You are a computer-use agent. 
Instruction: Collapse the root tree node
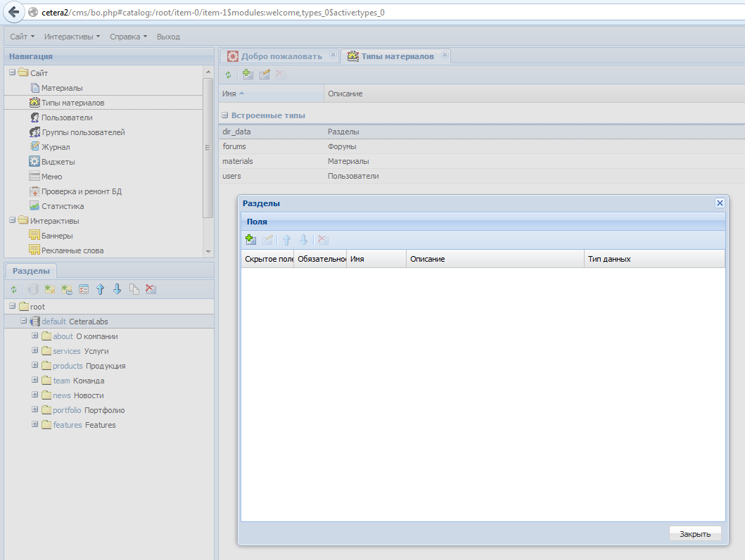click(x=13, y=306)
